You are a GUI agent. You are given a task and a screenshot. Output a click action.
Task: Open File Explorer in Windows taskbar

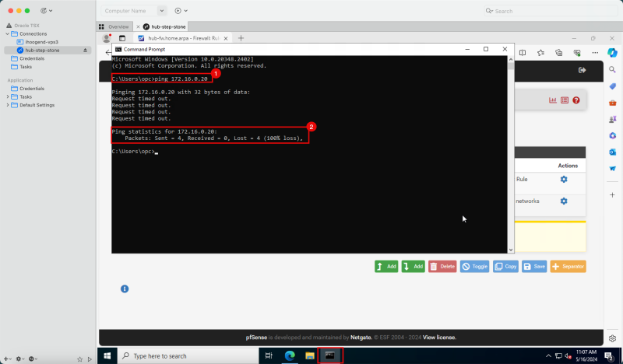(x=309, y=355)
